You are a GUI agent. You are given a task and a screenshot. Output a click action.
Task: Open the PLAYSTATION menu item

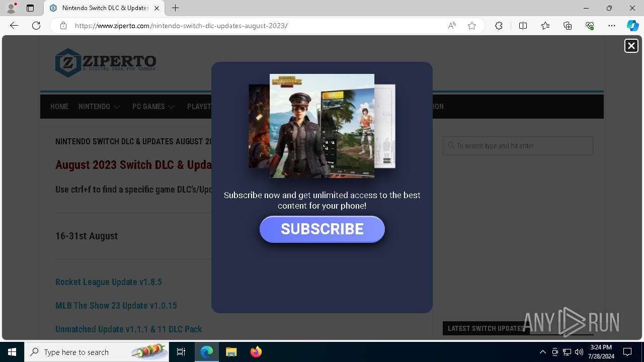(199, 107)
